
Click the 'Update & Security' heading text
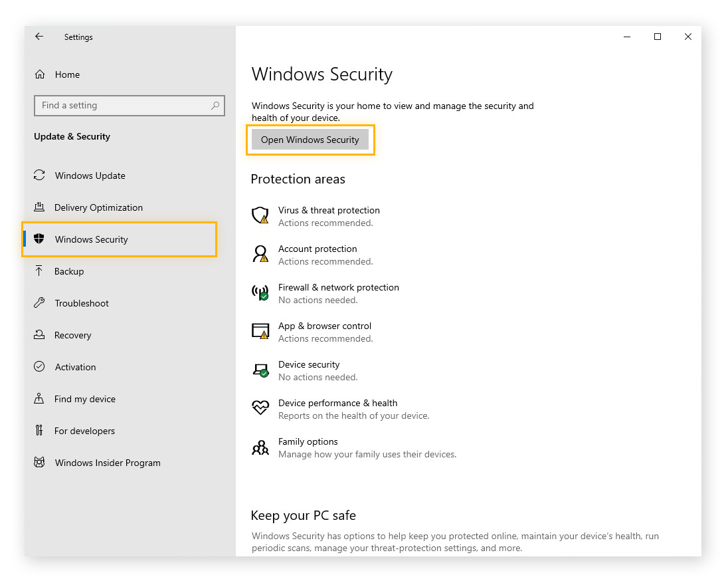point(72,136)
